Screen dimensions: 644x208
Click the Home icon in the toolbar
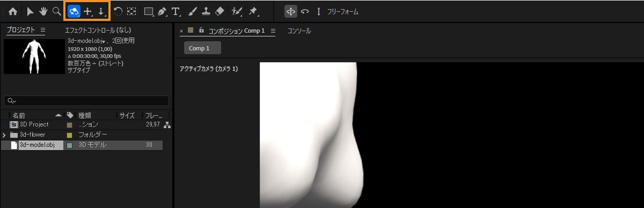pos(12,11)
